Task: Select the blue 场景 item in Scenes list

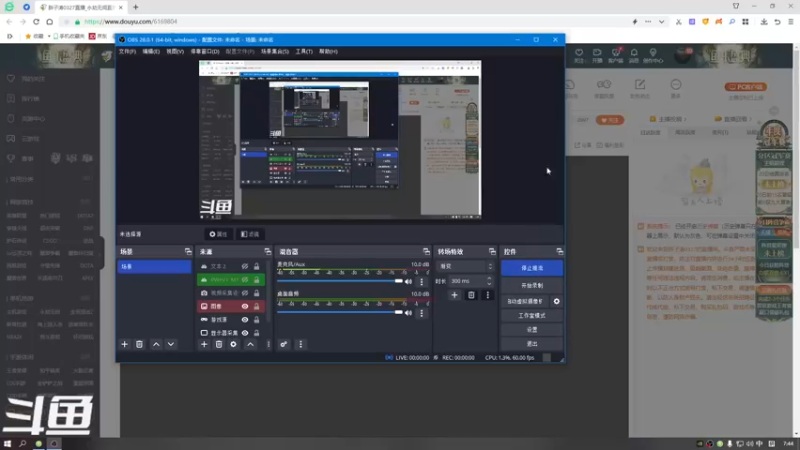Action: click(x=154, y=266)
